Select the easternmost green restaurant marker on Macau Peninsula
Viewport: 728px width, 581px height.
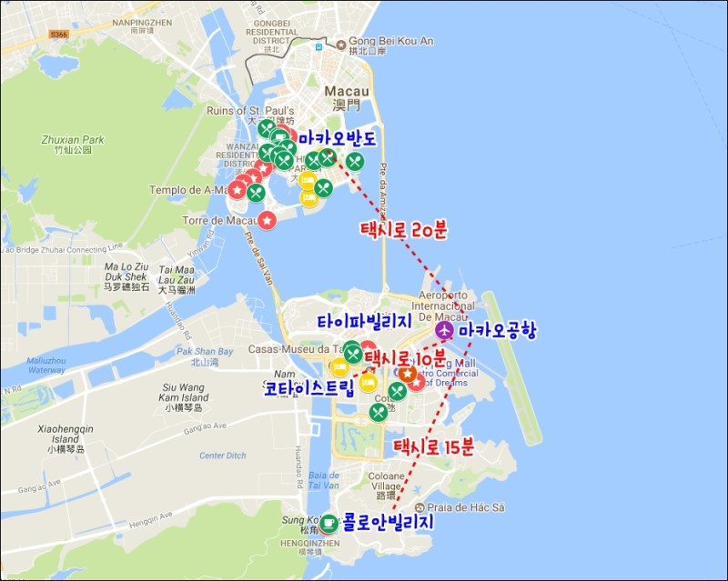click(x=355, y=162)
